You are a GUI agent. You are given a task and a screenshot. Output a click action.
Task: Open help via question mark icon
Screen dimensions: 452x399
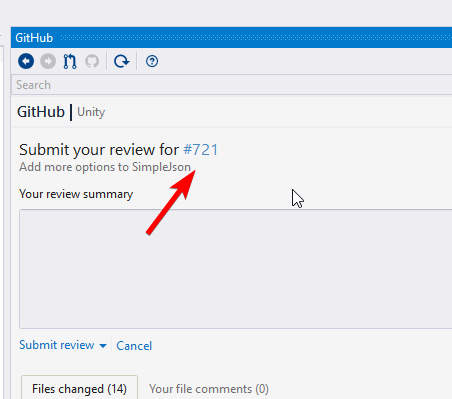(x=152, y=61)
